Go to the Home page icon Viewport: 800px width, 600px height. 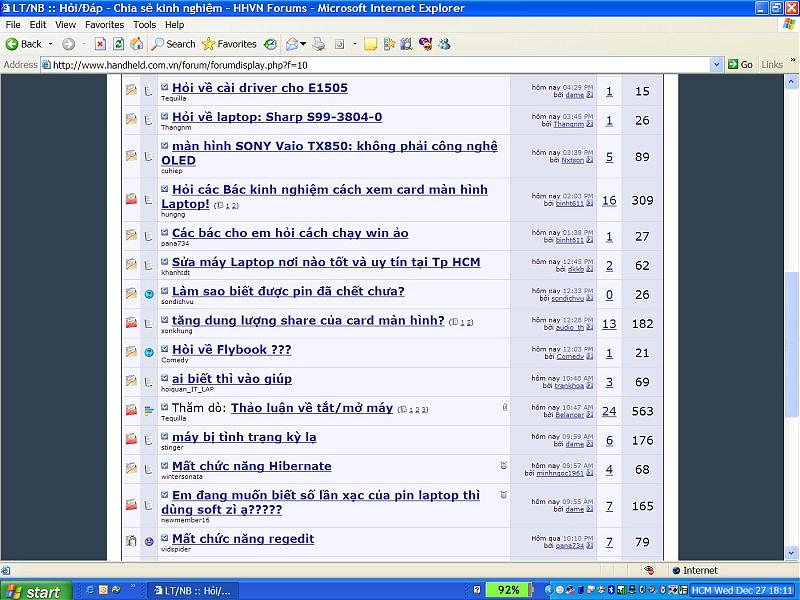(136, 44)
